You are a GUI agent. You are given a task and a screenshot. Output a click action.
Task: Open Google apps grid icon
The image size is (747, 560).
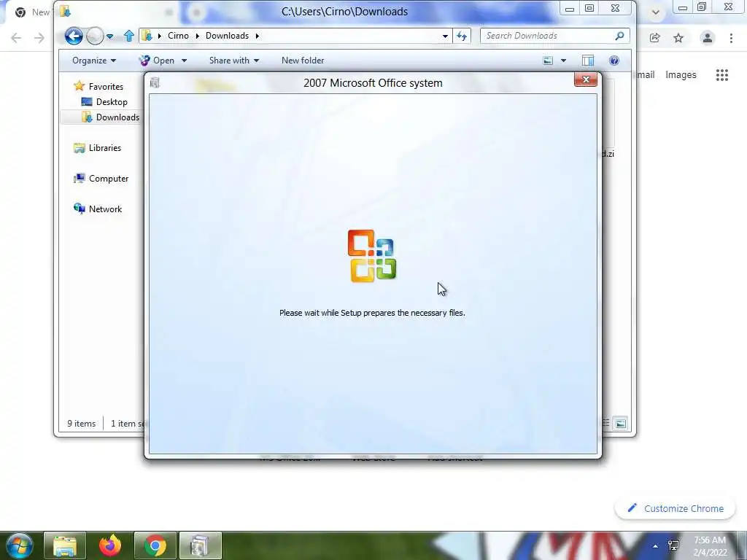(721, 75)
